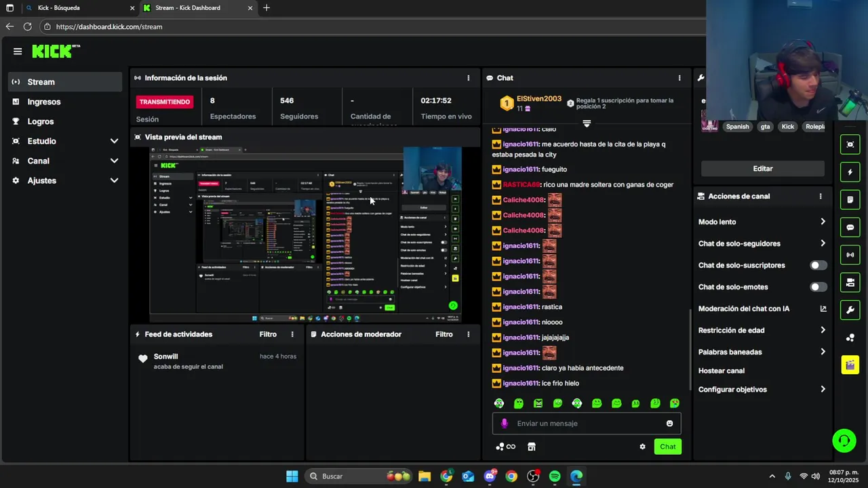Select the heart-eyes green emote at row end
The width and height of the screenshot is (868, 488).
(675, 403)
